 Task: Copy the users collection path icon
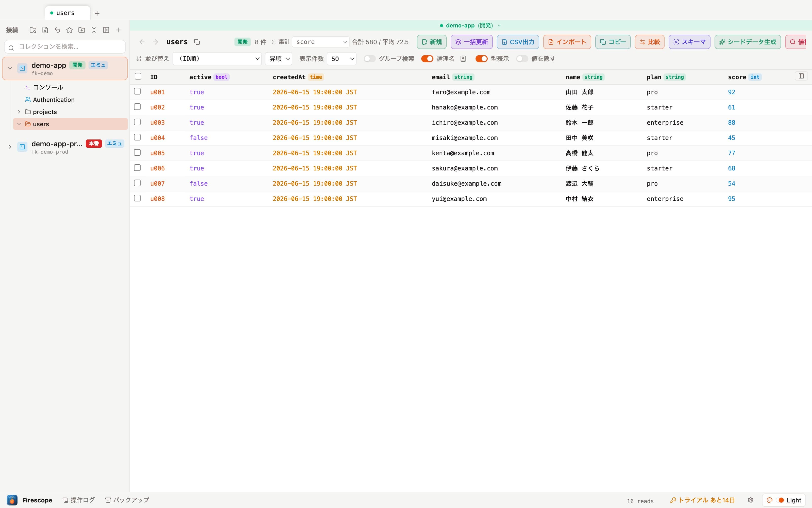pyautogui.click(x=197, y=42)
